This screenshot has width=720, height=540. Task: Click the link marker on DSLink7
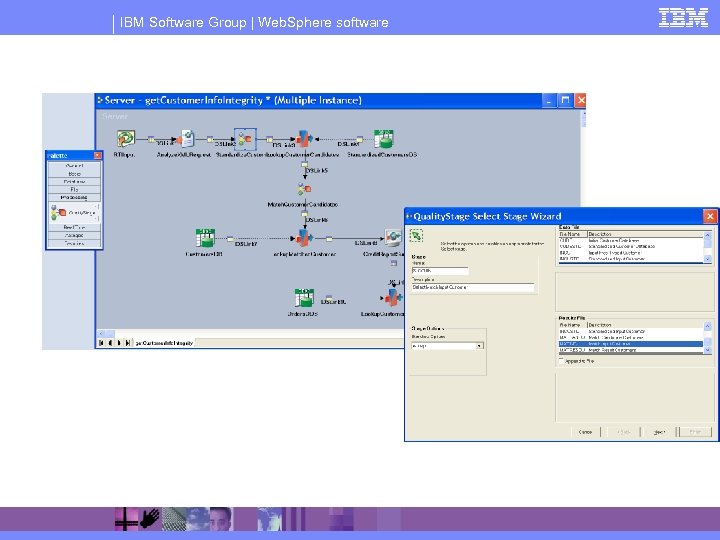[230, 239]
